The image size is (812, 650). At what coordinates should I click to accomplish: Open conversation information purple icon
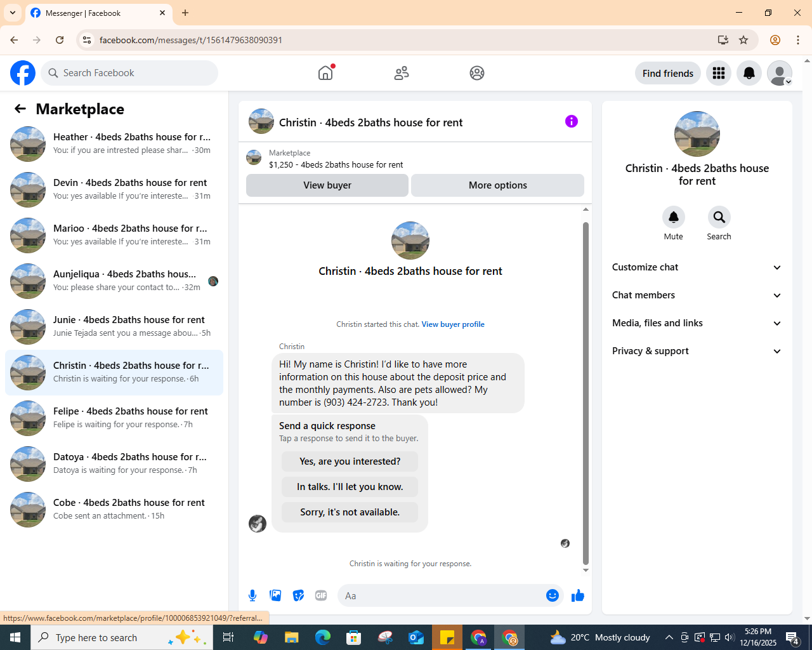point(572,121)
